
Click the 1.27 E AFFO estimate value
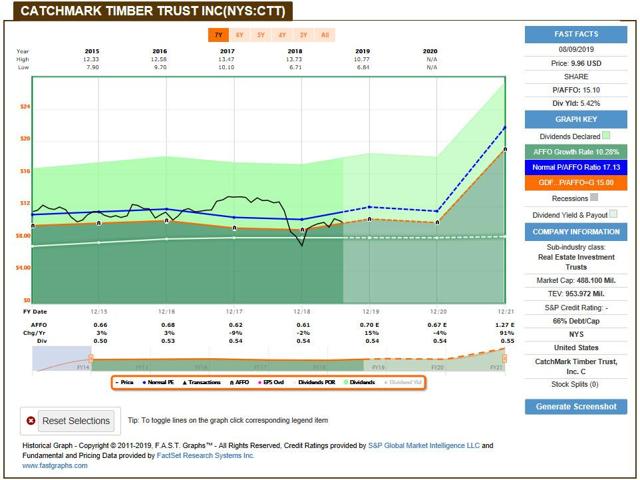[x=505, y=325]
